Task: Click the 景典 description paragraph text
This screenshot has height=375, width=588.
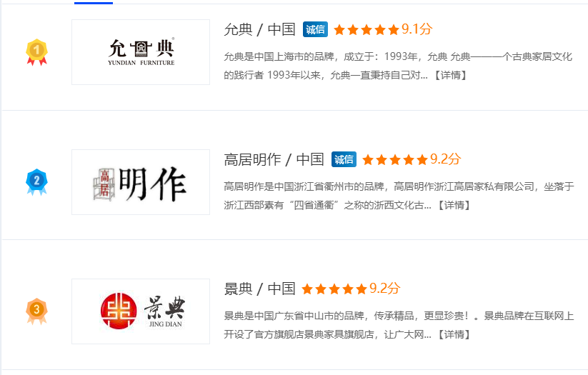Action: point(399,325)
